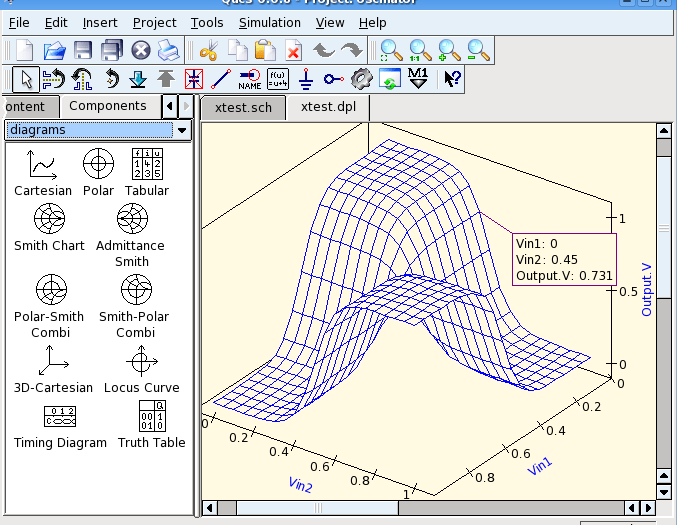Image resolution: width=677 pixels, height=525 pixels.
Task: Click the Components panel tab
Action: pyautogui.click(x=108, y=106)
